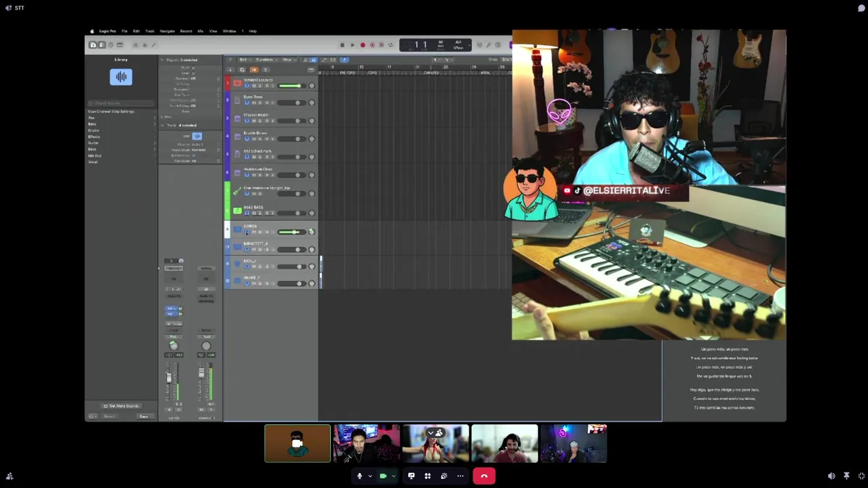Viewport: 868px width, 488px height.
Task: Open the more options ellipsis button
Action: tap(460, 476)
